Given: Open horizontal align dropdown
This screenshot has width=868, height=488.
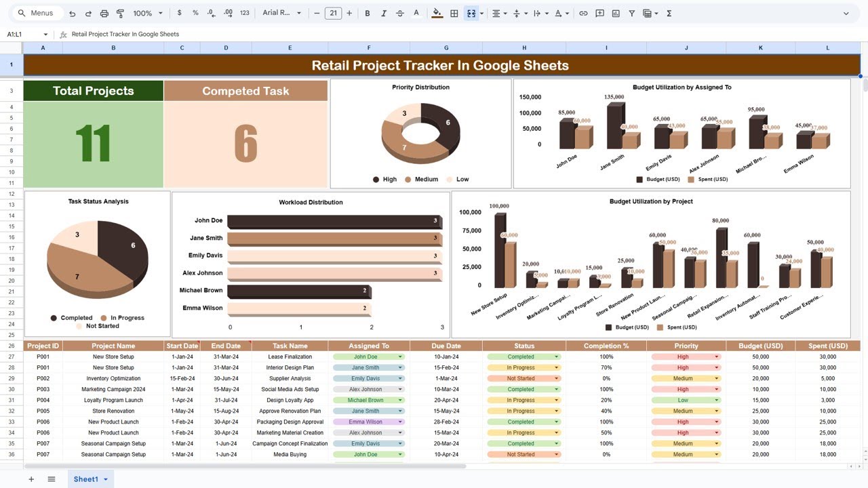Looking at the screenshot, I should click(499, 13).
